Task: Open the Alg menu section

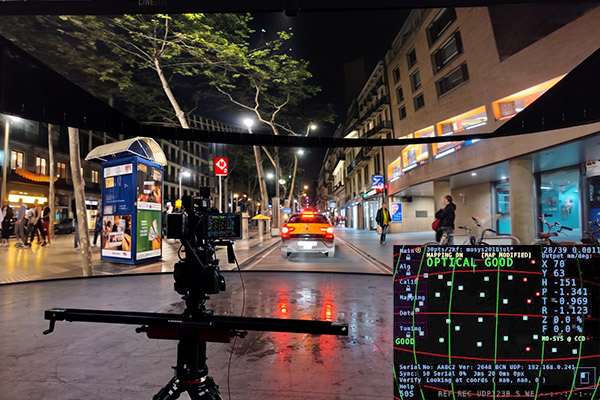Action: click(x=405, y=267)
